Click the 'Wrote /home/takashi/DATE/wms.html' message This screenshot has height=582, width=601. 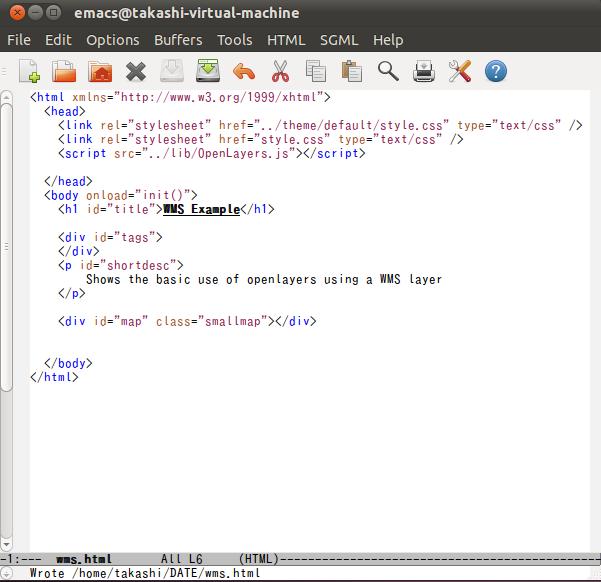coord(145,573)
